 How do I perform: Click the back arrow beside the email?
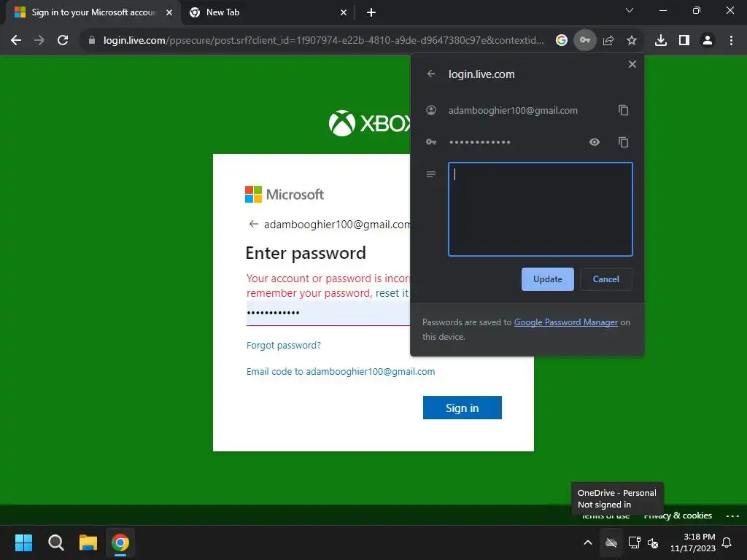click(253, 225)
